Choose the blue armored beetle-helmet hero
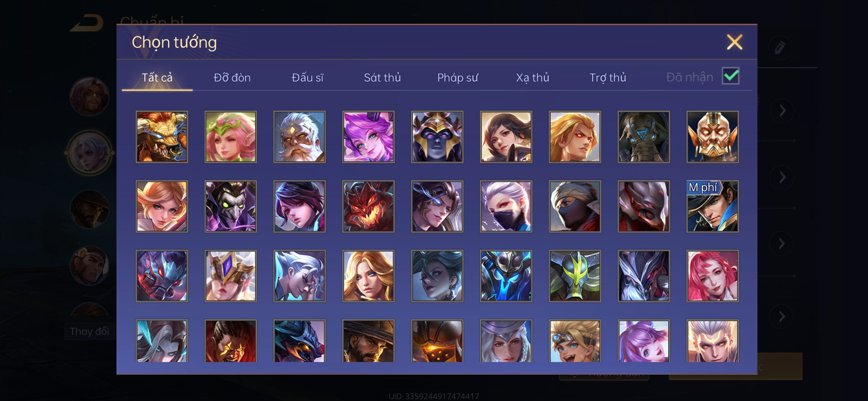The image size is (868, 401). pyautogui.click(x=506, y=276)
